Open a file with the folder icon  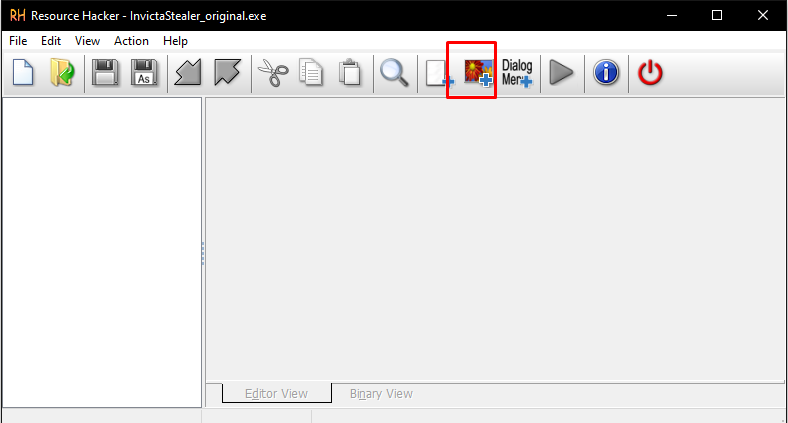[x=62, y=73]
